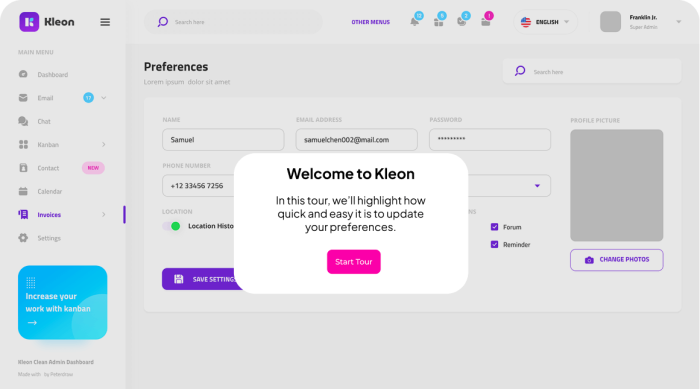700x389 pixels.
Task: Expand the Invoices submenu chevron
Action: [x=104, y=214]
